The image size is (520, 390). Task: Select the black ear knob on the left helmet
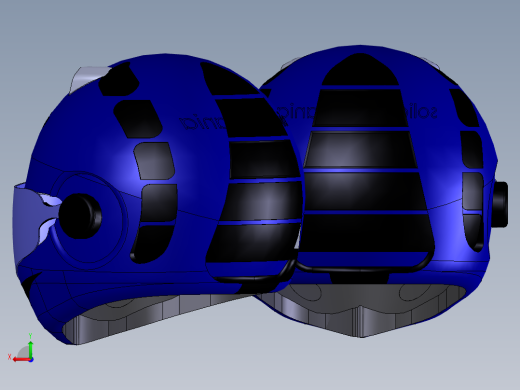tap(80, 216)
